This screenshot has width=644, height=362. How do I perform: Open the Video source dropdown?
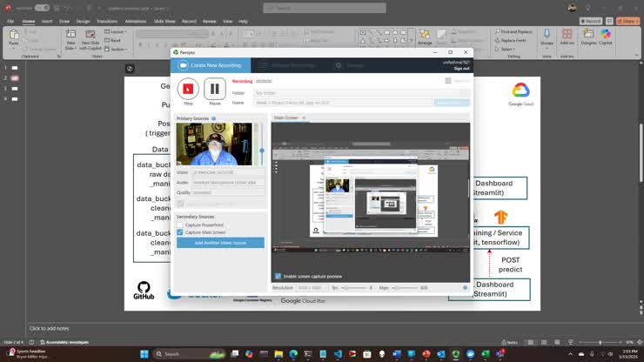coord(228,172)
